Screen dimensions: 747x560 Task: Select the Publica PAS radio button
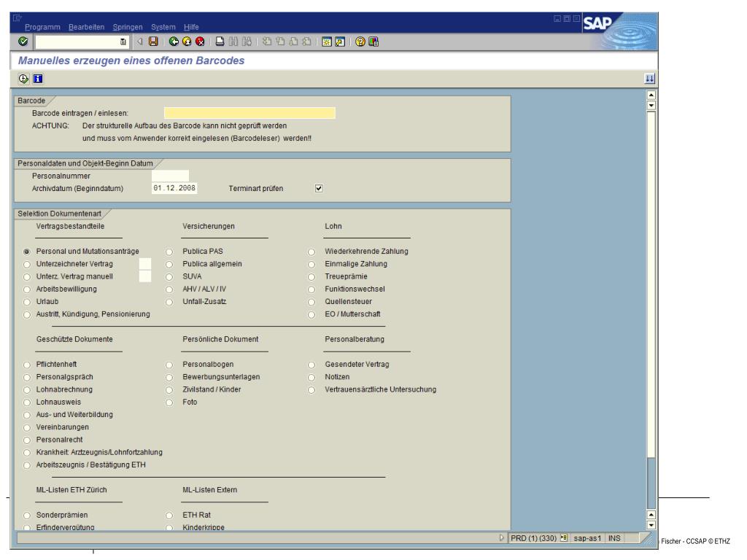point(169,252)
